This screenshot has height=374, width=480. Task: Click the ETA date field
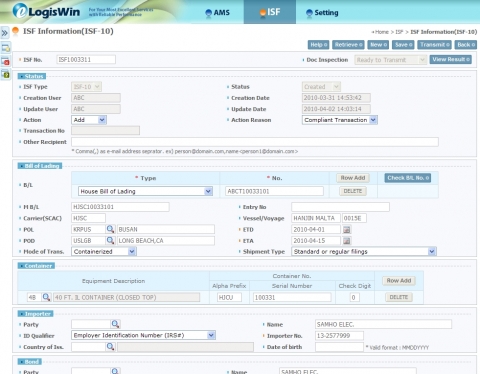[x=316, y=240]
